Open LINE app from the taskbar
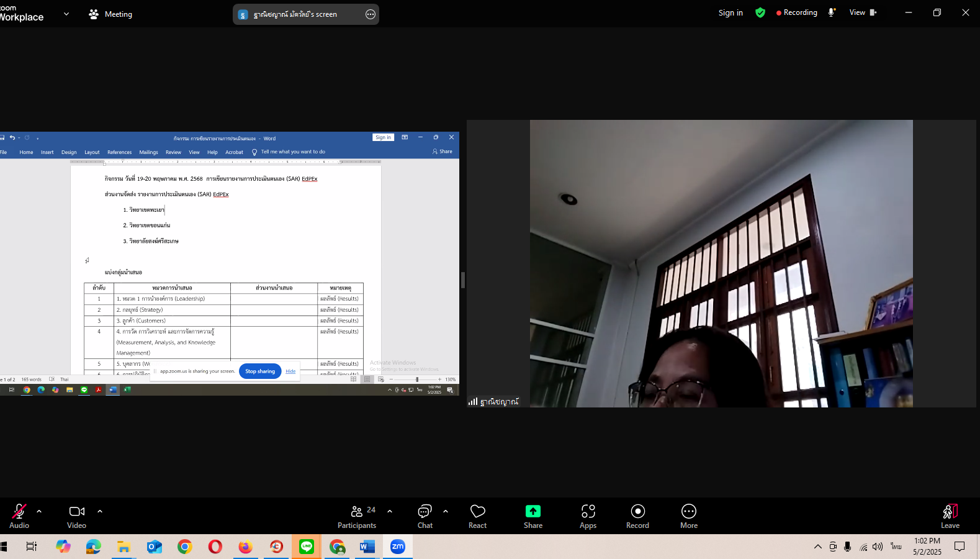The width and height of the screenshot is (980, 559). [307, 547]
